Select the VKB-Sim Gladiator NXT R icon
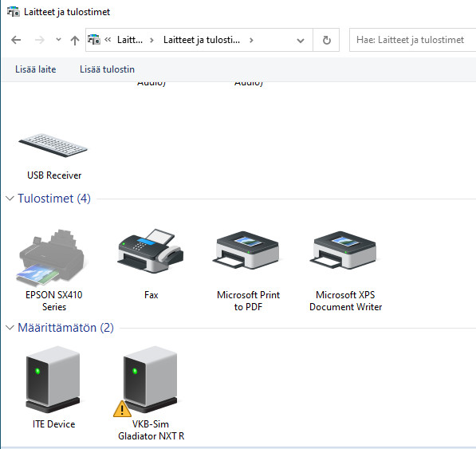Image resolution: width=476 pixels, height=449 pixels. click(150, 380)
